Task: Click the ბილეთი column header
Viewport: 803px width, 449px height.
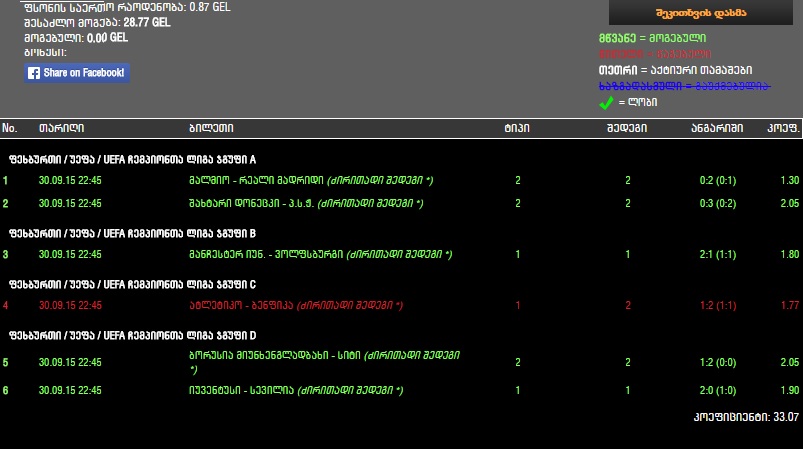Action: (212, 128)
